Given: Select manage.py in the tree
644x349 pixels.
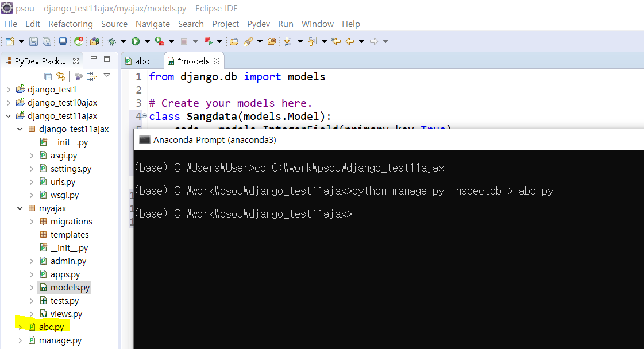Looking at the screenshot, I should [x=60, y=340].
